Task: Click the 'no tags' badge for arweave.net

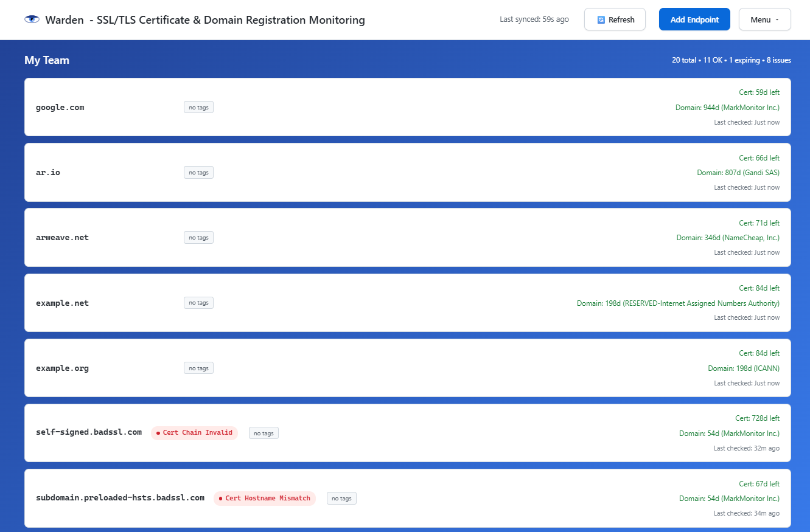Action: point(198,238)
